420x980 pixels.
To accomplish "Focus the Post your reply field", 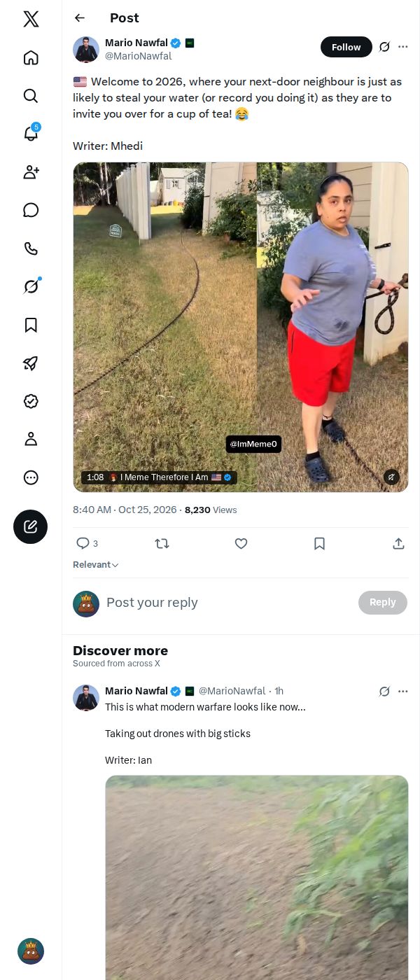I will [227, 603].
